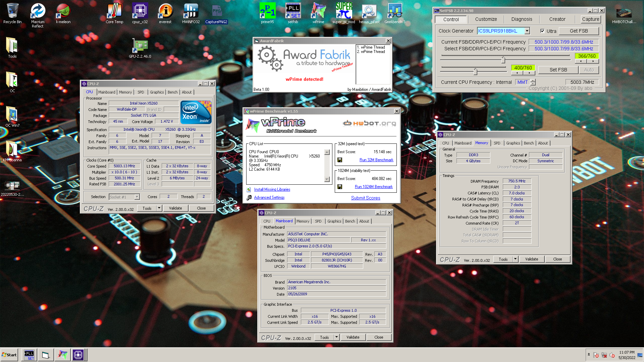Open GPU-Z.2.46.0 desktop icon
The width and height of the screenshot is (644, 362).
[x=140, y=48]
